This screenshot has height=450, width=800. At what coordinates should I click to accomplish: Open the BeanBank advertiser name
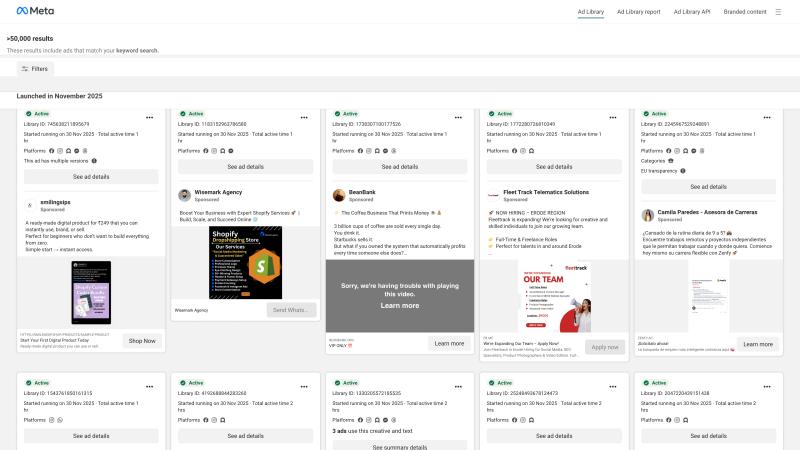[362, 192]
